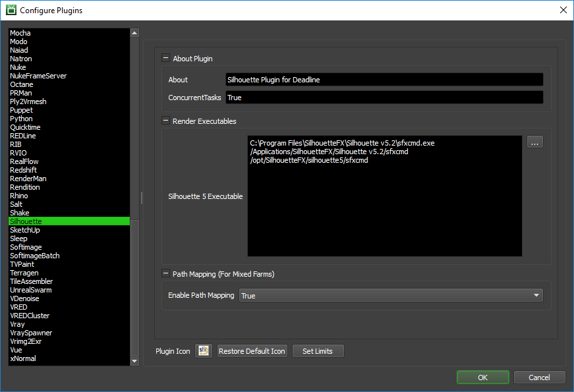This screenshot has width=574, height=392.
Task: Select VraySpawner in the plugin list
Action: [x=69, y=333]
